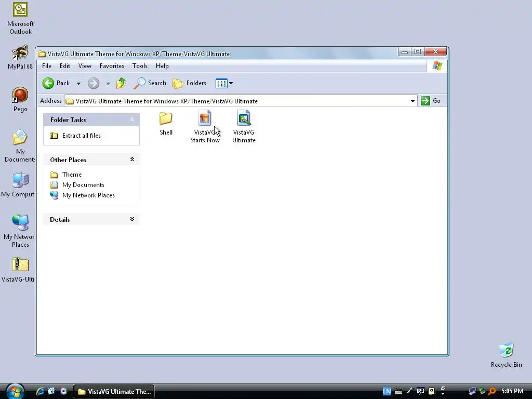The image size is (532, 399).
Task: Toggle the Folders pane
Action: click(x=189, y=83)
